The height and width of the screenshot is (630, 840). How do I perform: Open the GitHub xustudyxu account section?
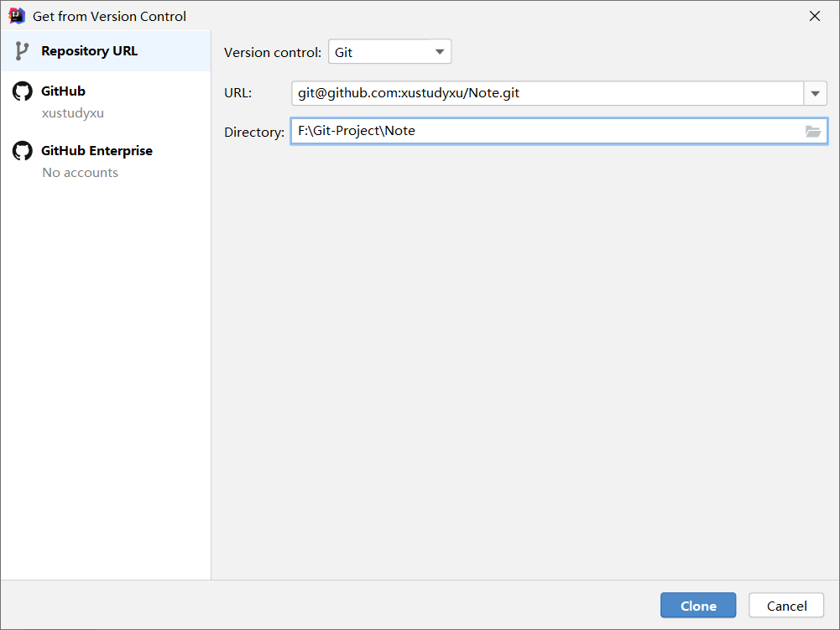pos(106,102)
